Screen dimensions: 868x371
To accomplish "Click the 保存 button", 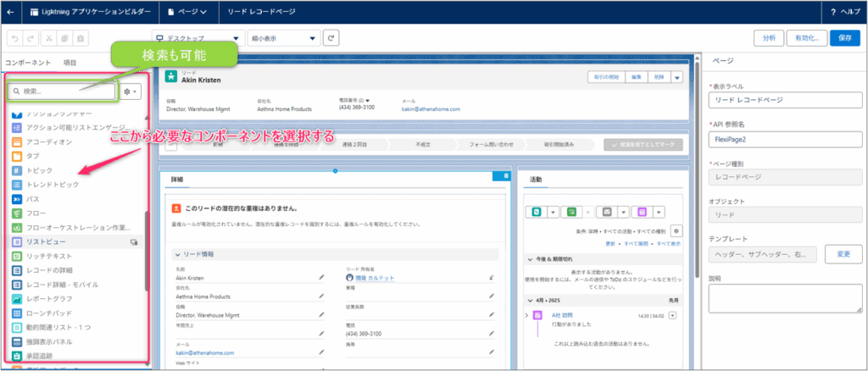I will [844, 38].
